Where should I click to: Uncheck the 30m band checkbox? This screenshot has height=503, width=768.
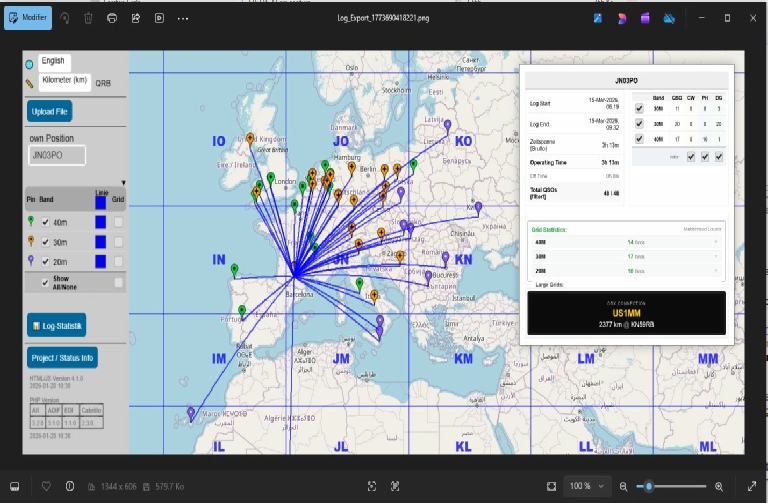point(45,242)
